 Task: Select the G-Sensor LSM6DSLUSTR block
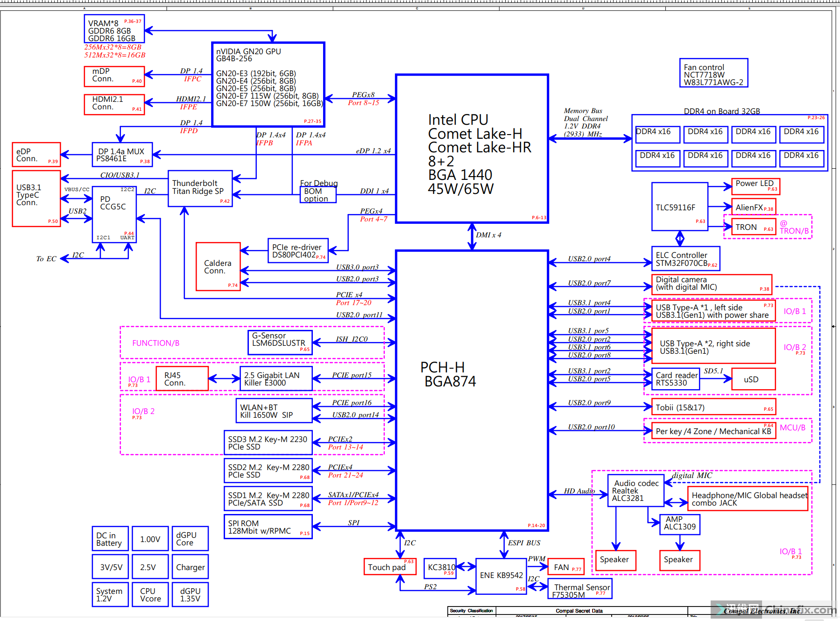click(x=280, y=343)
